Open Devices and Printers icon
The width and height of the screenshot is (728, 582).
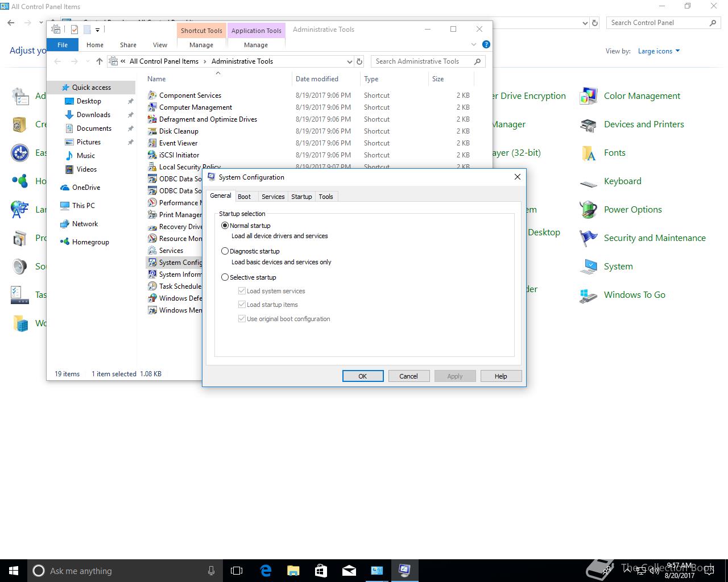[589, 124]
